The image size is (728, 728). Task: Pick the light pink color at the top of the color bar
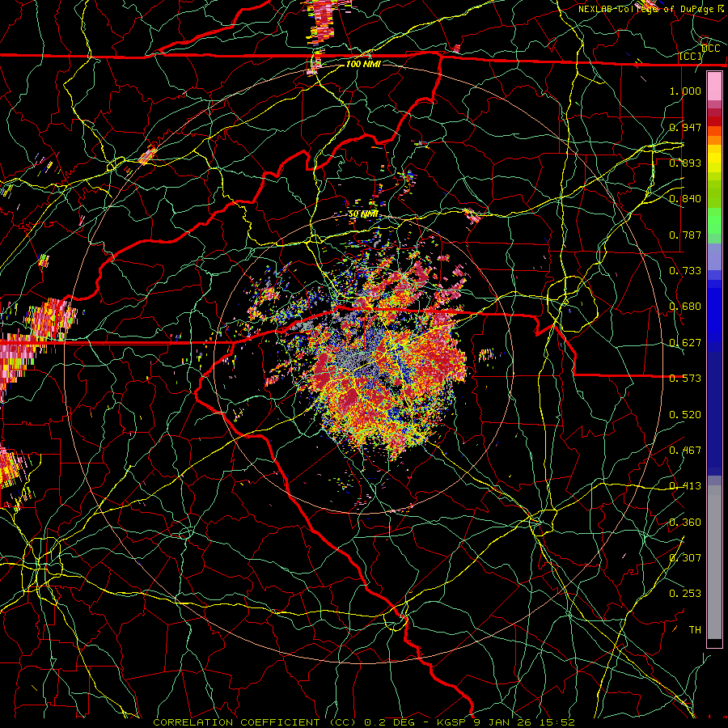714,85
